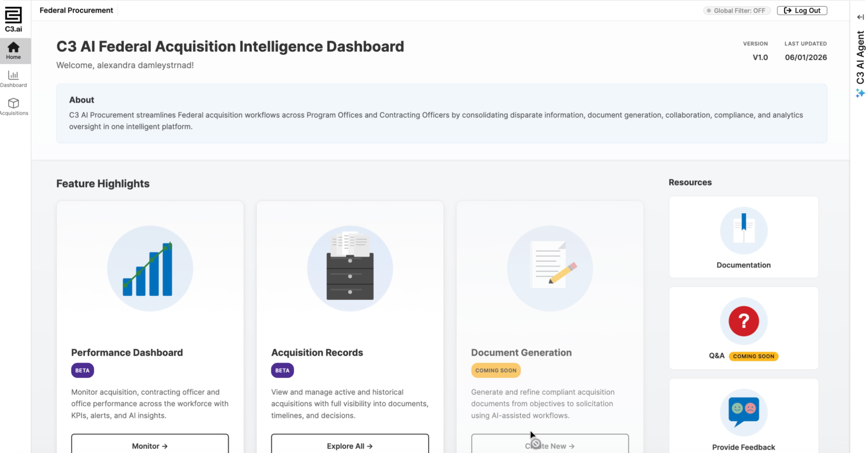Image resolution: width=868 pixels, height=453 pixels.
Task: Click the Document Generation card title
Action: 521,353
